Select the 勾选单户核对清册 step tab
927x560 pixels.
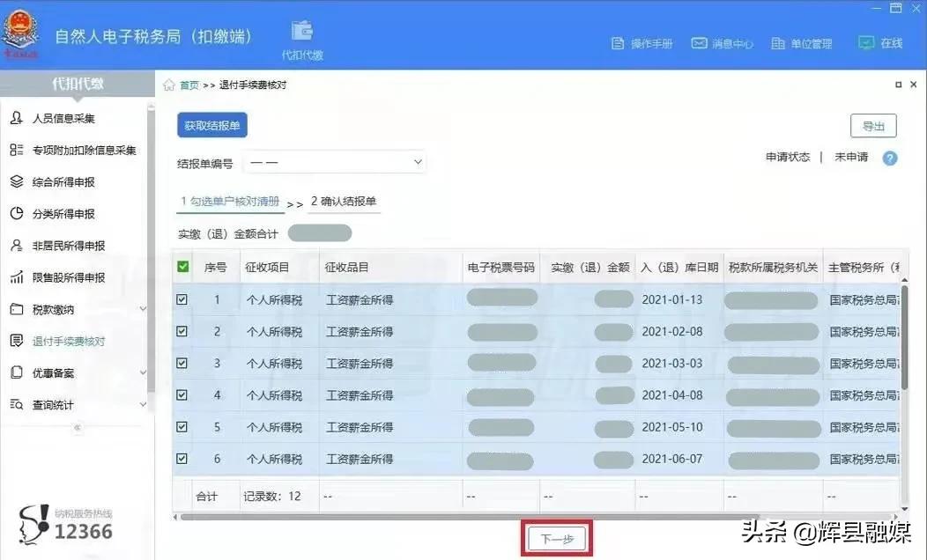(x=230, y=202)
